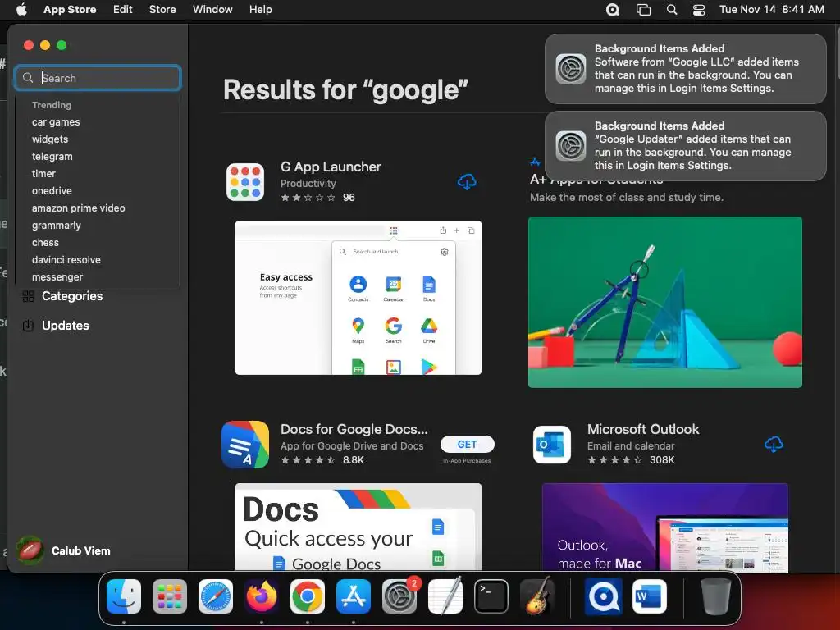840x630 pixels.
Task: Open the Microsoft Outlook app icon
Action: 552,445
